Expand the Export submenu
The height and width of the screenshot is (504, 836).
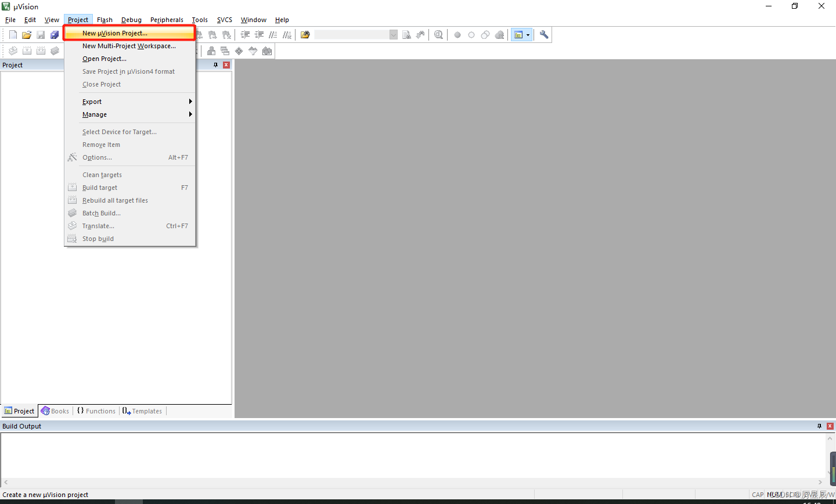pos(130,102)
